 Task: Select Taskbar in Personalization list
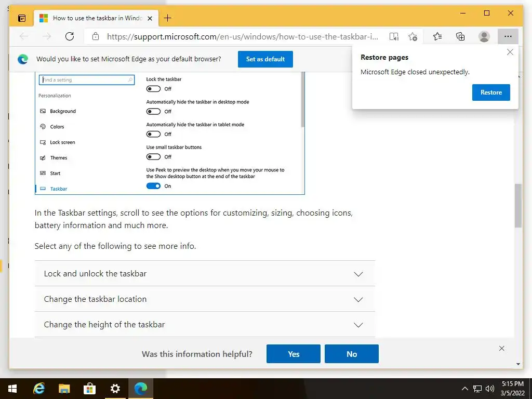(54, 189)
